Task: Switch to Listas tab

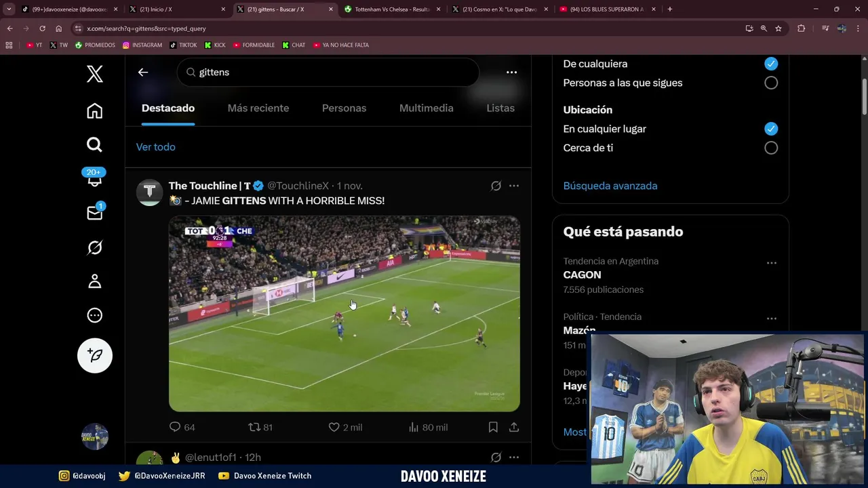Action: click(500, 108)
